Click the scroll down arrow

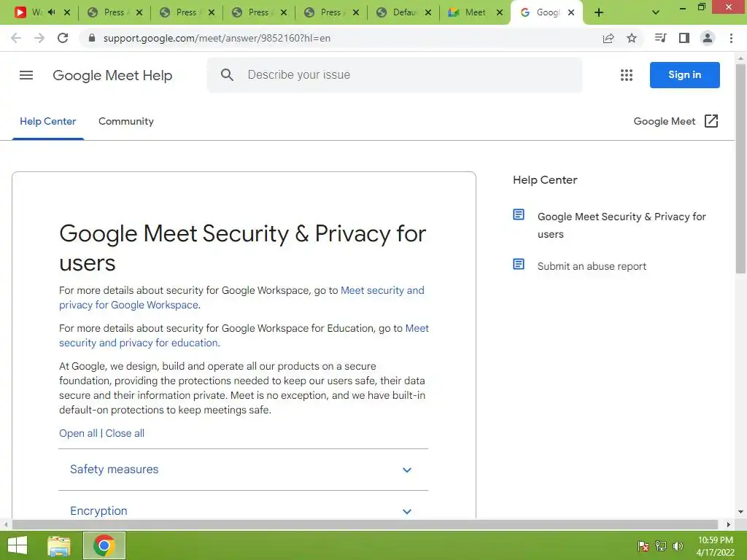[x=740, y=512]
